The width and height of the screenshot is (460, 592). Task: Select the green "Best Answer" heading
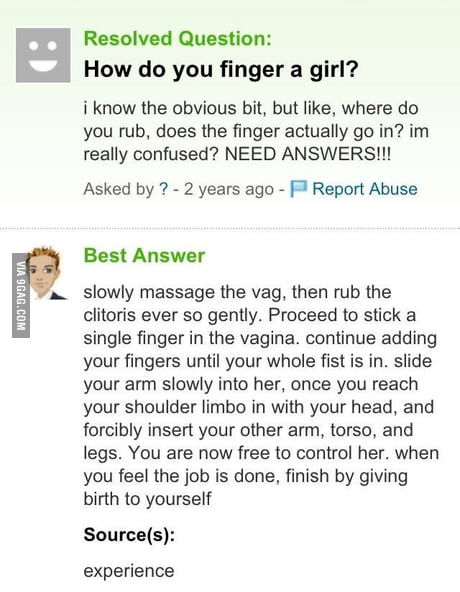pos(144,255)
